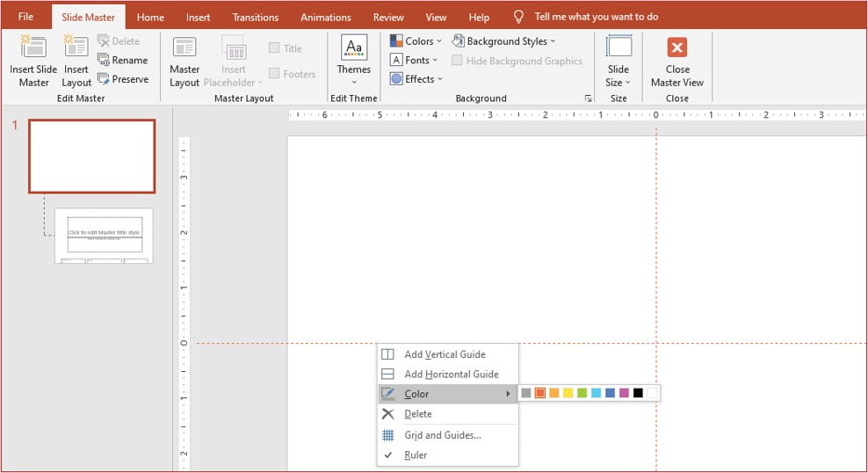Switch to the Home tab
The height and width of the screenshot is (473, 868).
(150, 18)
